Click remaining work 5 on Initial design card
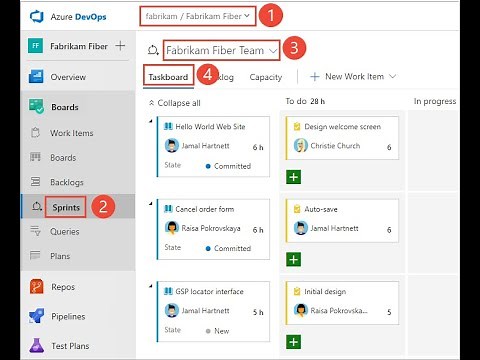480x360 pixels. coord(389,312)
